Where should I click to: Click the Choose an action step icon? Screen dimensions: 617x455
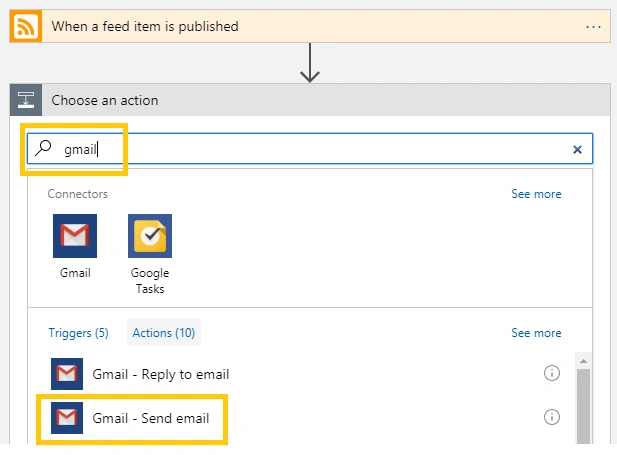pos(26,100)
